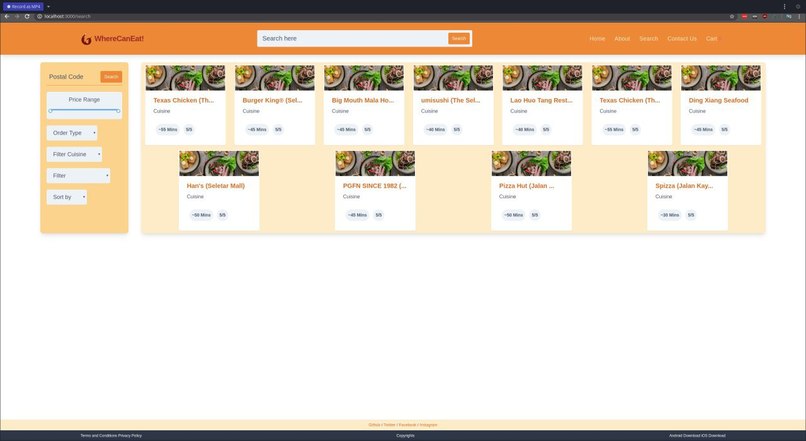Click the food photo on umisushi card
Screen dimensions: 806x441
453,78
